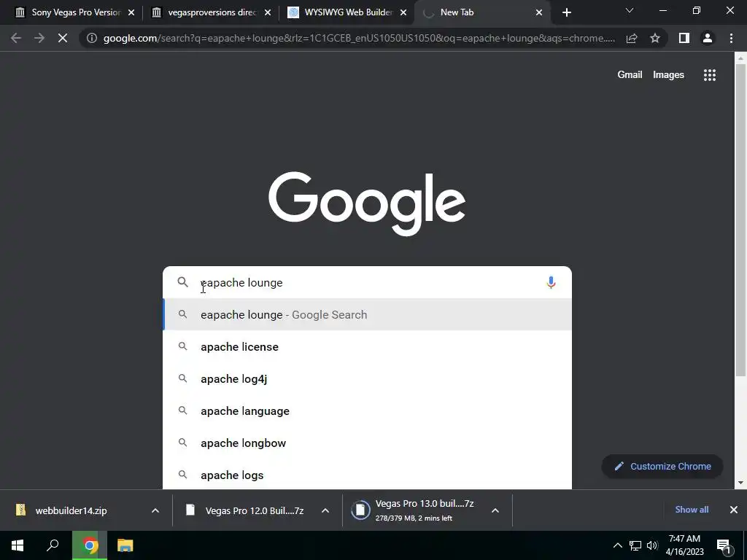The height and width of the screenshot is (560, 747).
Task: Close the New Tab tab
Action: [x=539, y=12]
